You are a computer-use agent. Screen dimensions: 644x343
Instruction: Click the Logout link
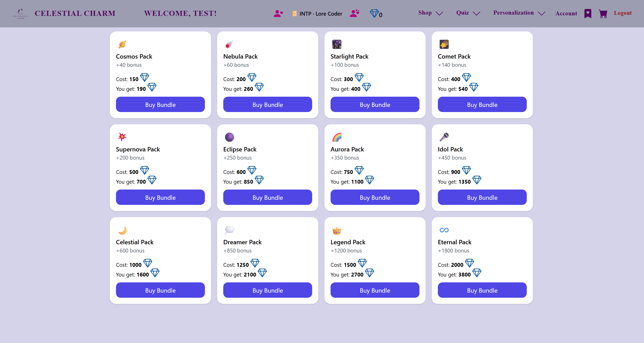click(x=623, y=13)
